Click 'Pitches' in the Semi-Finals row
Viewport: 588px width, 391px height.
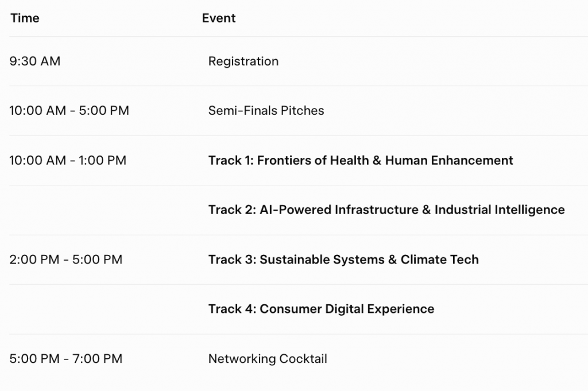302,111
